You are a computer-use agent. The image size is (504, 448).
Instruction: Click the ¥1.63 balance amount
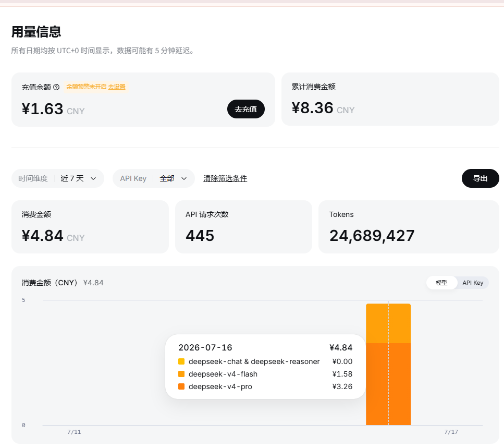tap(42, 109)
